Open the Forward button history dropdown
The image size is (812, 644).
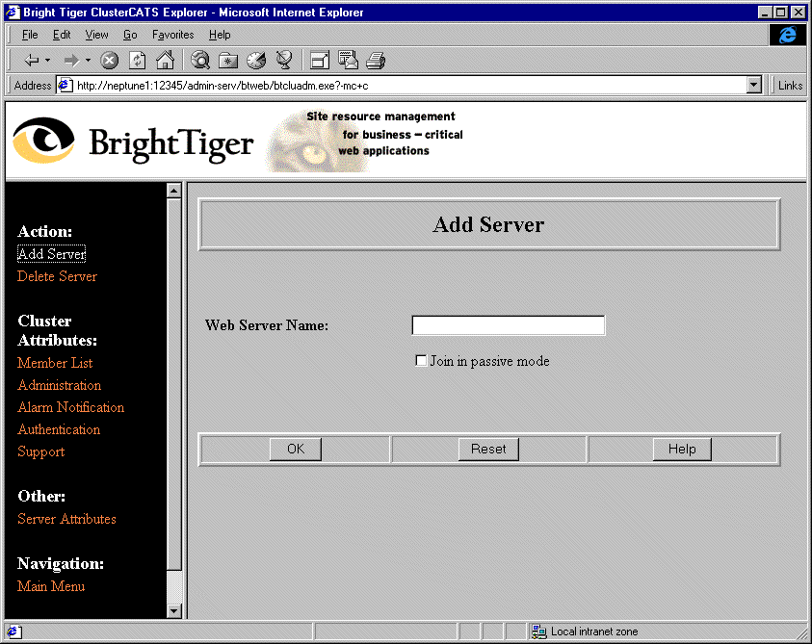coord(88,60)
